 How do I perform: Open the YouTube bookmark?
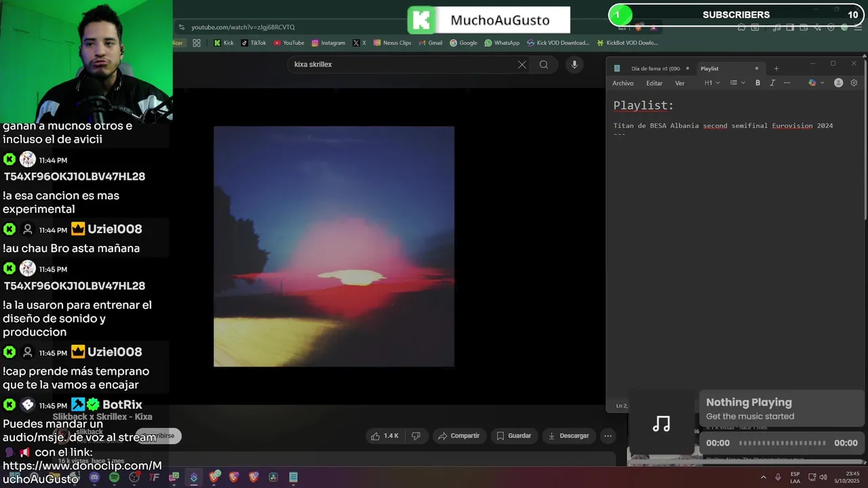[289, 43]
